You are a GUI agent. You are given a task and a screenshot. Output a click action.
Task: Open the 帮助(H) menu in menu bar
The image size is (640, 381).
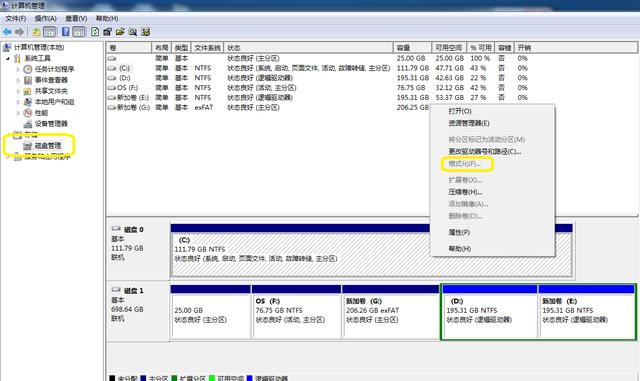coord(107,18)
